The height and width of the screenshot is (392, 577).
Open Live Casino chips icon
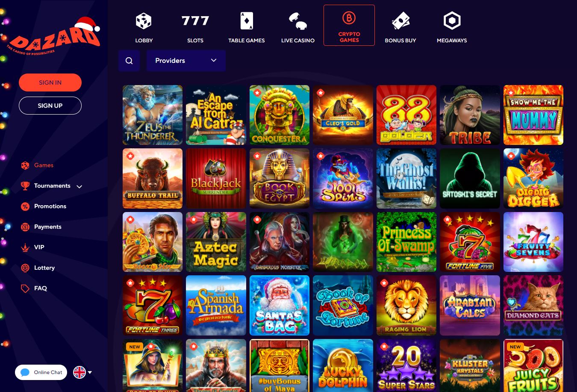(298, 21)
